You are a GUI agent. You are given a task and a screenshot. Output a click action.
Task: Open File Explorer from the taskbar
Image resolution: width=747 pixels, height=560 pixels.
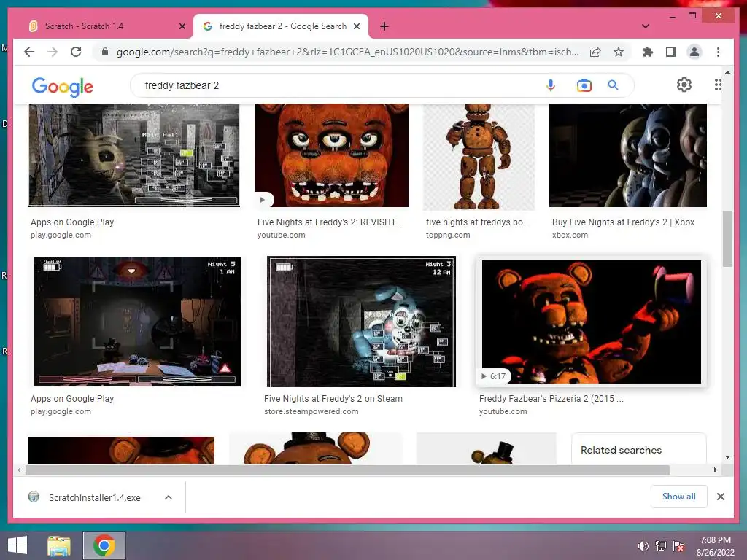point(58,545)
